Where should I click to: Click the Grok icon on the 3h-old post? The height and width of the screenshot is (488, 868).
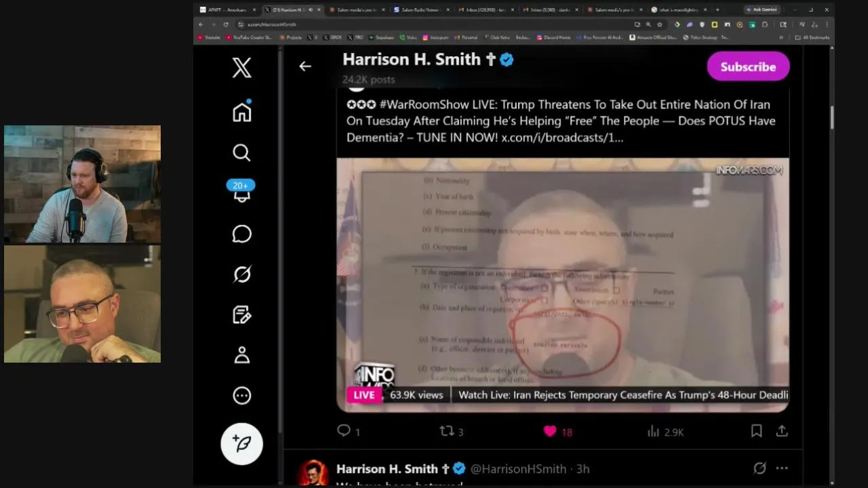pos(759,468)
